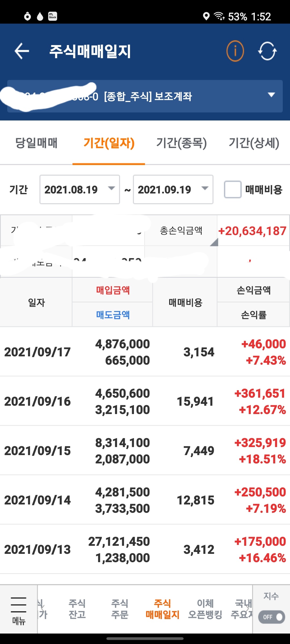
Task: Open the 메뉴 hamburger menu
Action: pyautogui.click(x=19, y=610)
